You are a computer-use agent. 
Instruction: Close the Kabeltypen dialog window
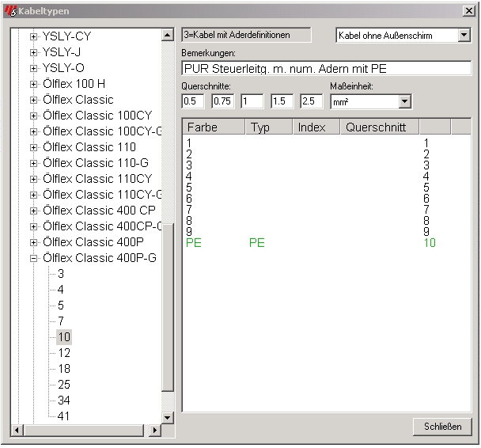pyautogui.click(x=469, y=11)
